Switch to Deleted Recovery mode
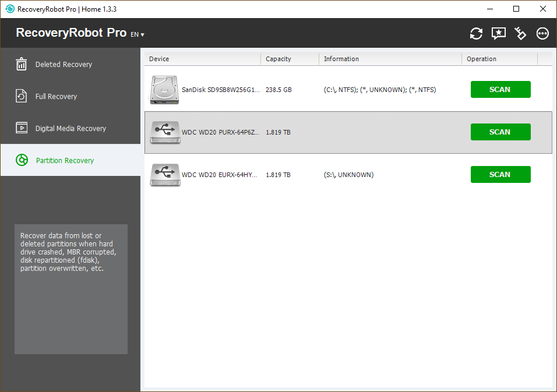This screenshot has width=557, height=392. [x=64, y=65]
